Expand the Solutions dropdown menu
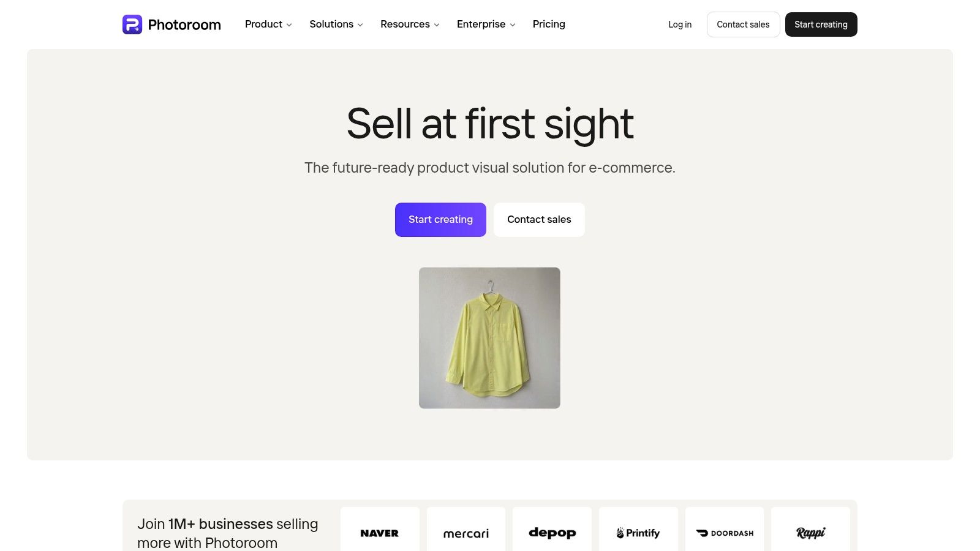The image size is (980, 551). point(336,24)
